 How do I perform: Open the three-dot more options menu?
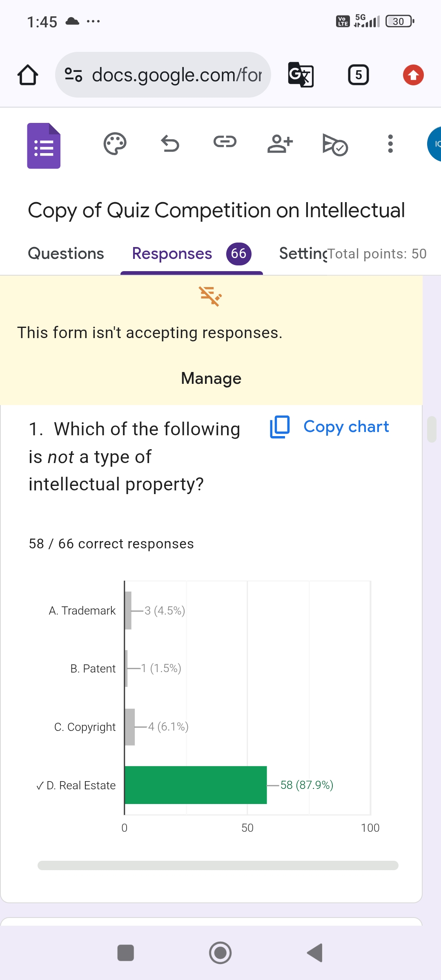[390, 144]
